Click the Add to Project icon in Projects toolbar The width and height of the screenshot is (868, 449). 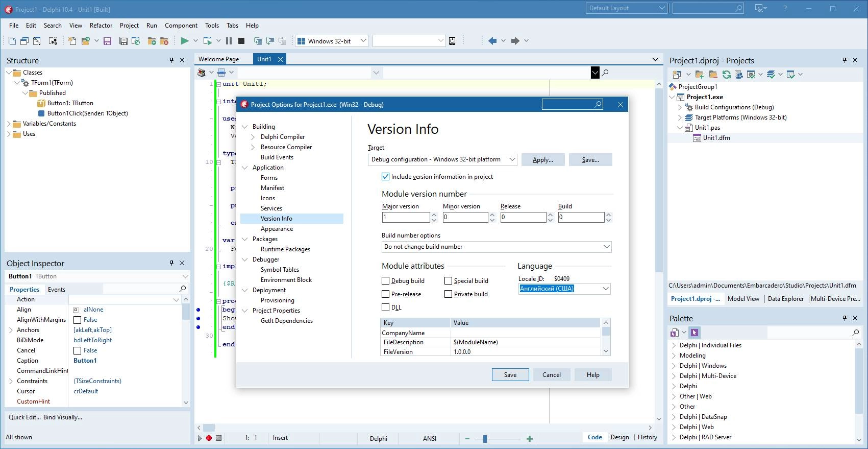[x=700, y=74]
